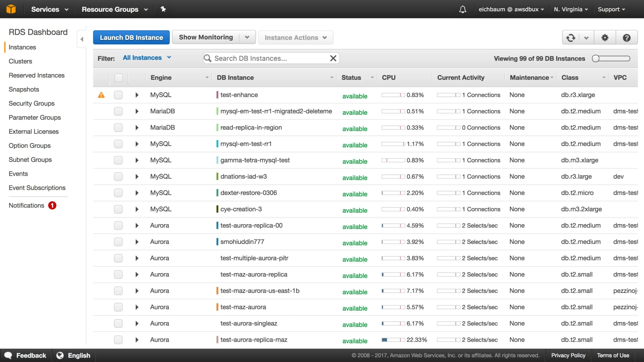Open the All Instances filter dropdown
Viewport: 644px width, 362px height.
point(147,58)
